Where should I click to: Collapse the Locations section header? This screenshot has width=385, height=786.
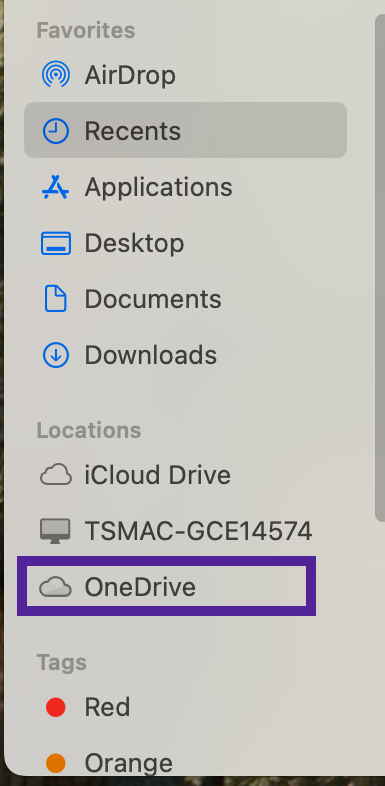[89, 431]
